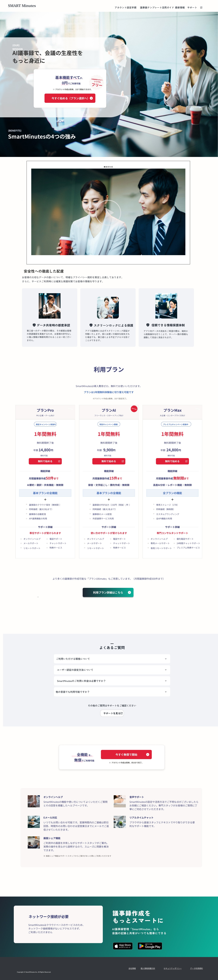
Task: Open アカウント設定手順 in top navigation
Action: (125, 8)
